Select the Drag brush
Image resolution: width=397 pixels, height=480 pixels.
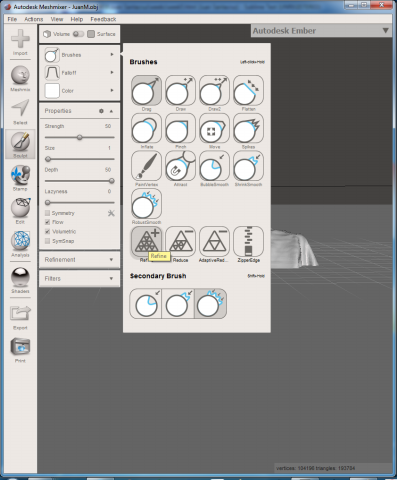pyautogui.click(x=146, y=90)
